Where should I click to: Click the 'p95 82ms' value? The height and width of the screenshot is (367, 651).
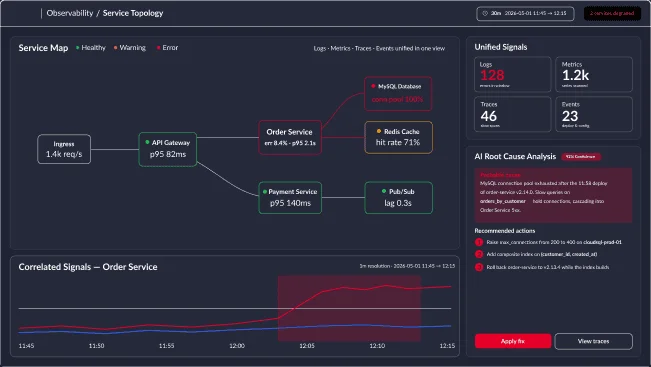coord(168,154)
